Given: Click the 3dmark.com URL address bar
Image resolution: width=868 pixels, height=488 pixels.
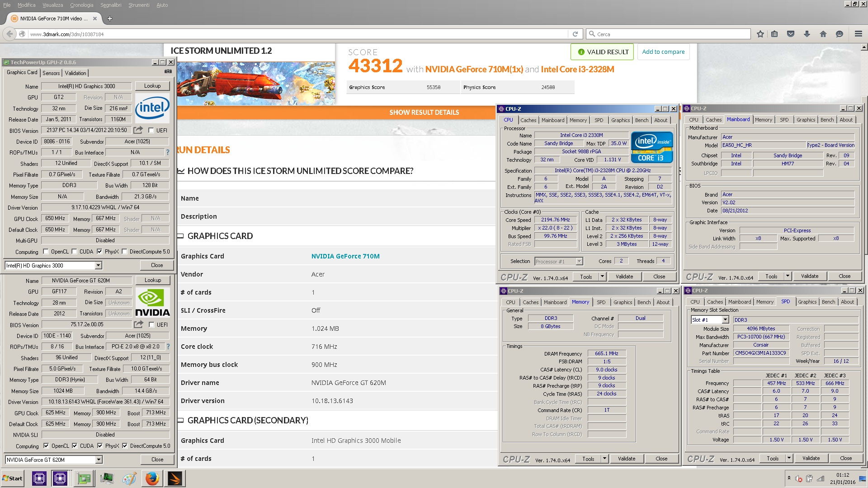Looking at the screenshot, I should 298,34.
